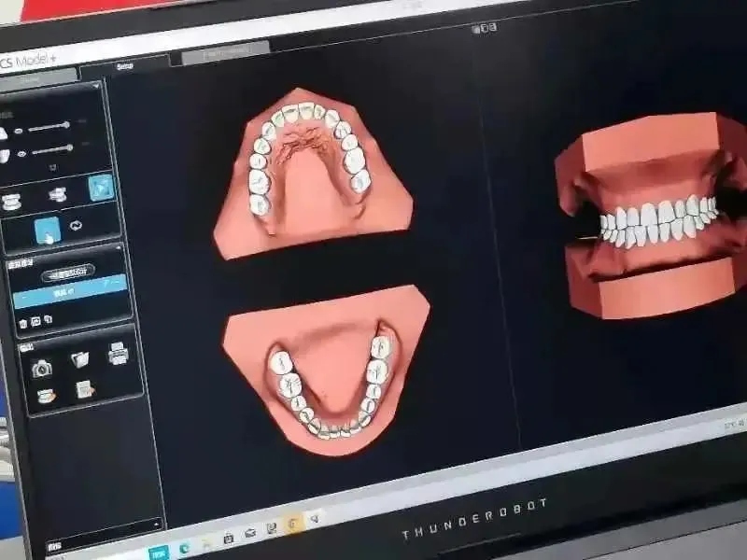Click the trash delete icon
747x560 pixels.
click(23, 323)
